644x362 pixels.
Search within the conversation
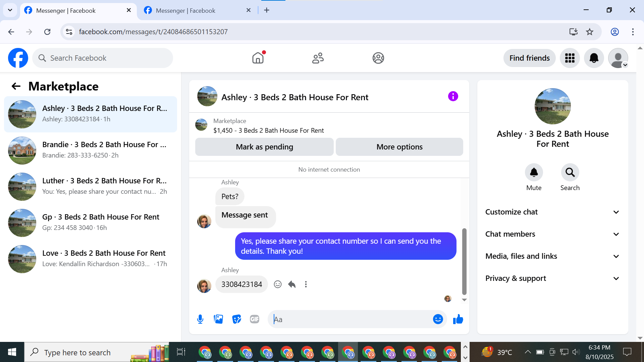pyautogui.click(x=570, y=173)
